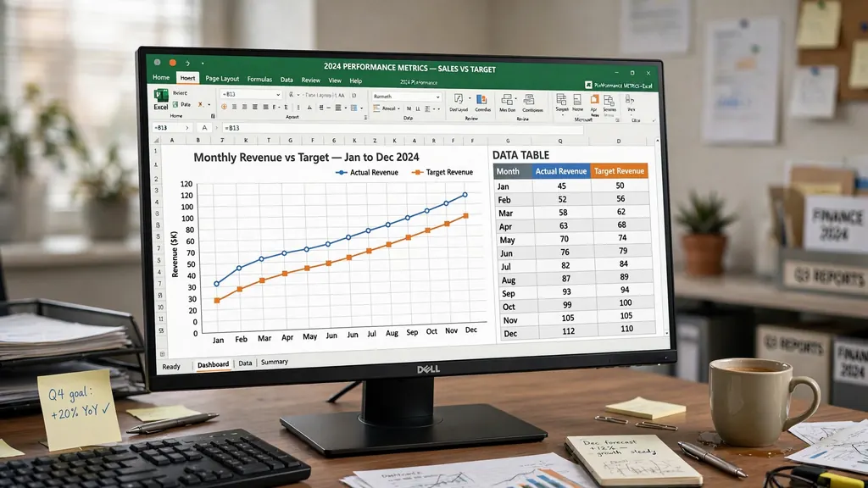868x488 pixels.
Task: Click the May row label in data table
Action: (507, 240)
